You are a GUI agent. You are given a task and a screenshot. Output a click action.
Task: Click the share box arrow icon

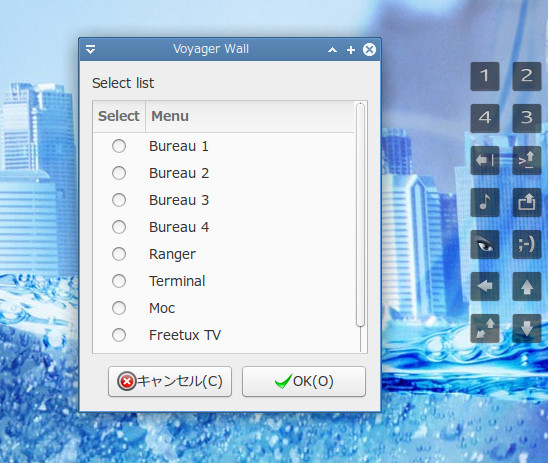click(x=527, y=202)
